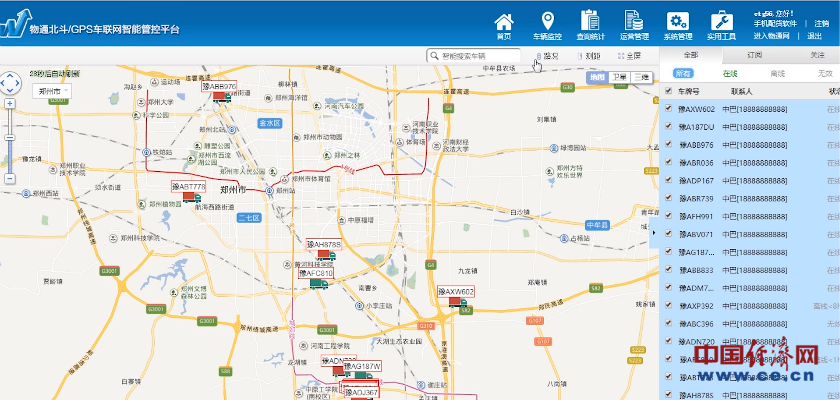The image size is (840, 400).
Task: Select truck marker 豫AXW602 on map
Action: (458, 301)
